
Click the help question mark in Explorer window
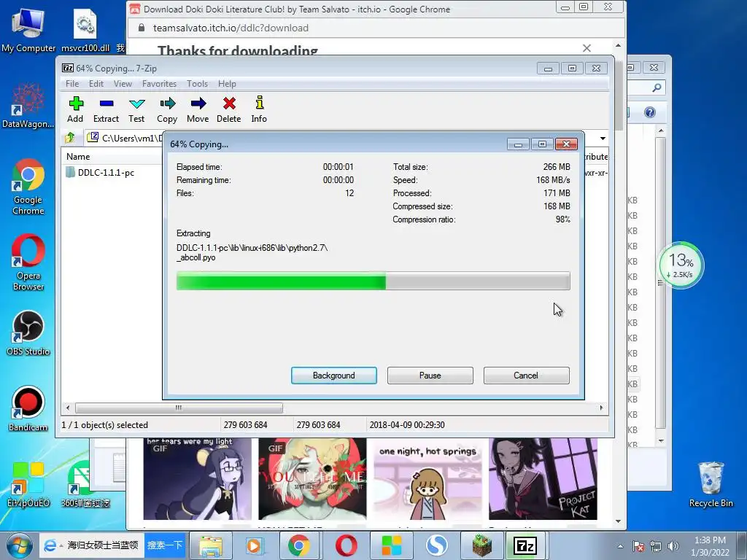coord(650,112)
